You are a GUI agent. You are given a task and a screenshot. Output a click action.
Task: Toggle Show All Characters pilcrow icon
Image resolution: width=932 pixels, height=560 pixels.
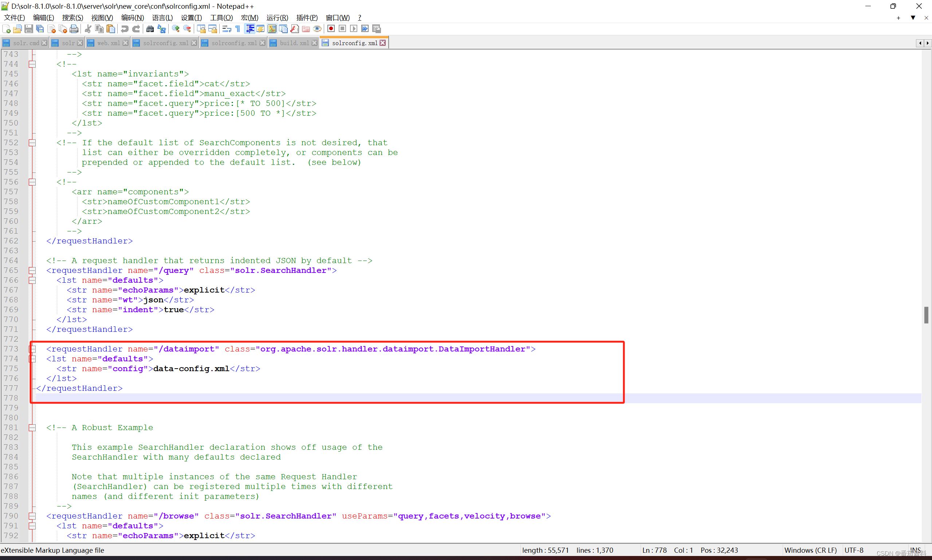237,29
